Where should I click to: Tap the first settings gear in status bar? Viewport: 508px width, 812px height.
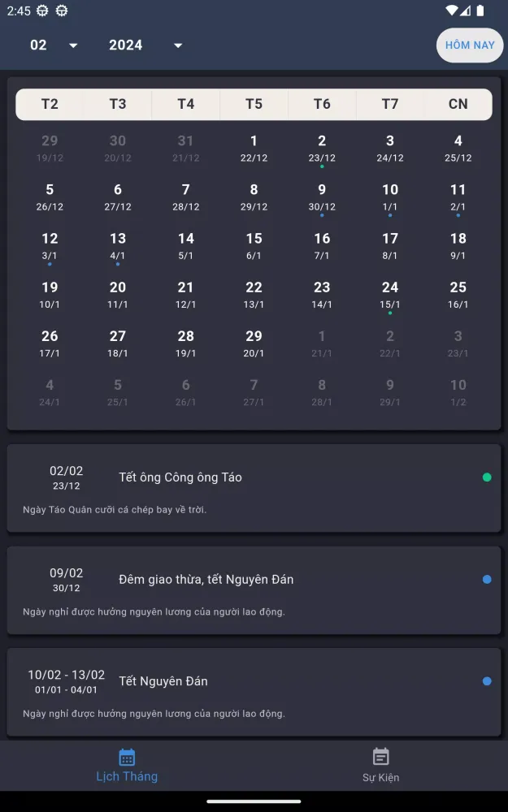[x=42, y=11]
